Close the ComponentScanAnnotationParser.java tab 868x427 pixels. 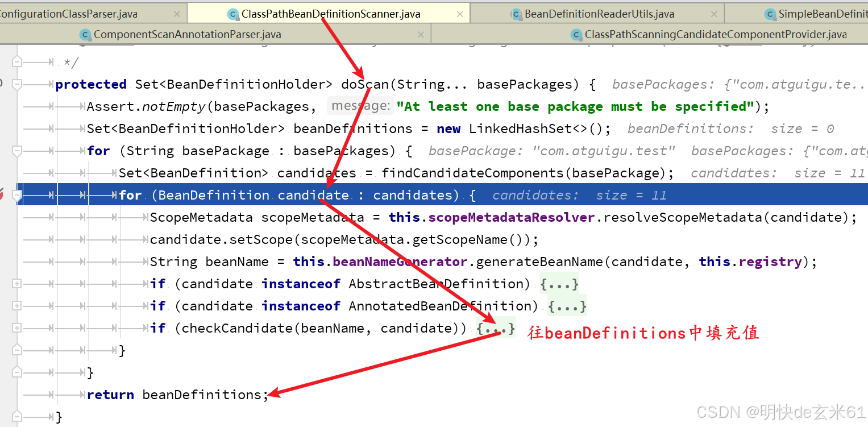coord(421,35)
